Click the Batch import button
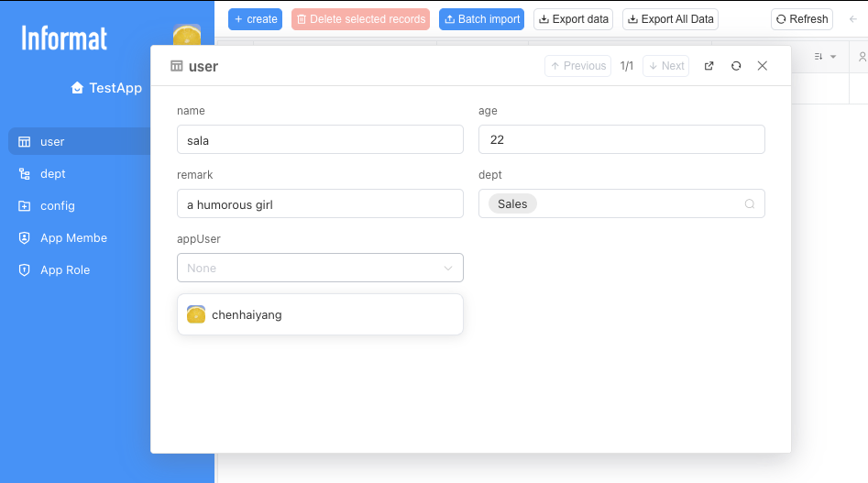 click(481, 19)
